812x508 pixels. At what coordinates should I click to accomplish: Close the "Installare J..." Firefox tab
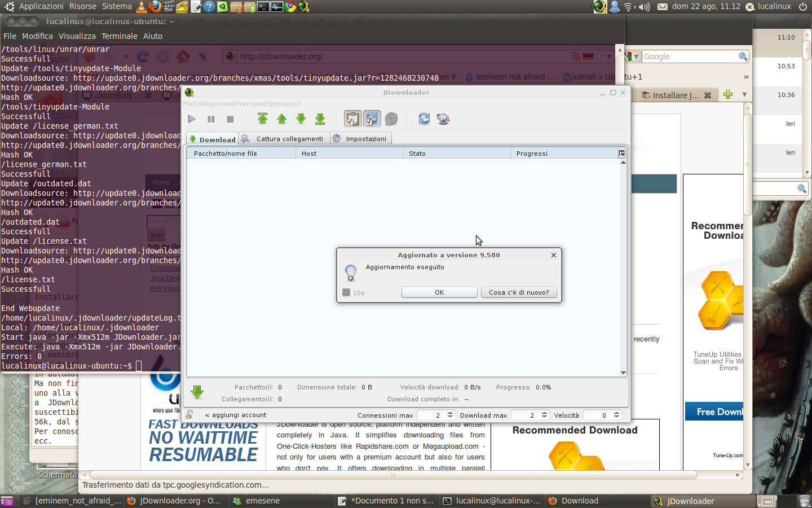pyautogui.click(x=708, y=95)
